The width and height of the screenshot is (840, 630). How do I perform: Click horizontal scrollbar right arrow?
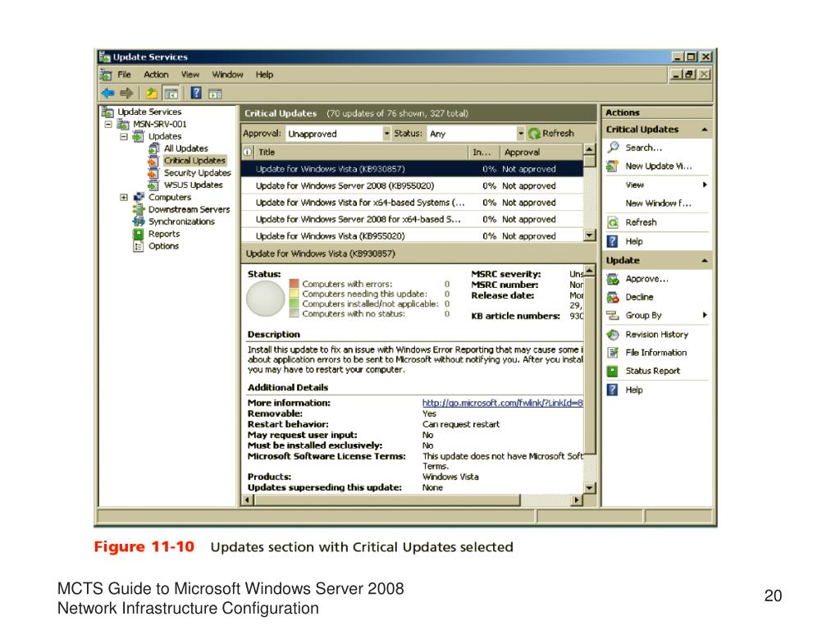point(577,500)
